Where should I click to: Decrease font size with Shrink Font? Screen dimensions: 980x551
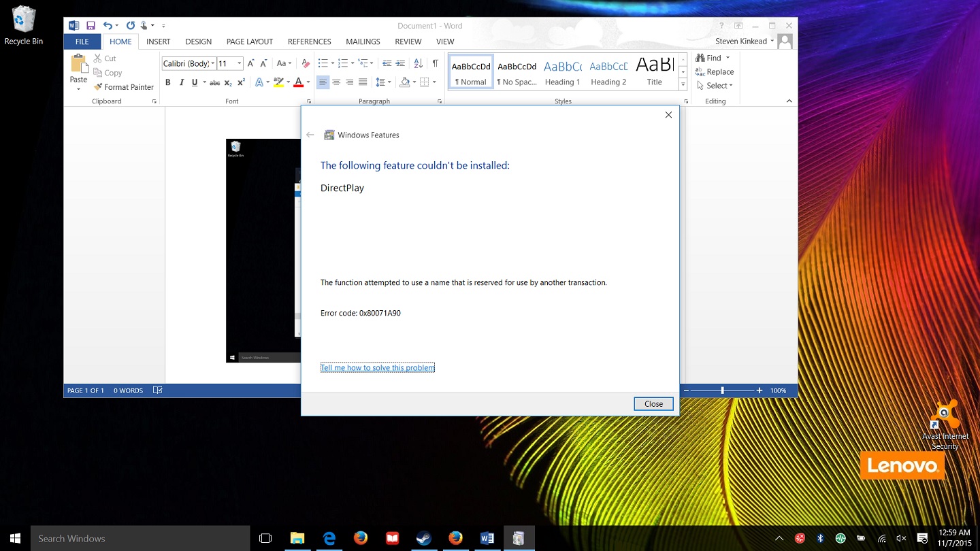click(x=263, y=63)
